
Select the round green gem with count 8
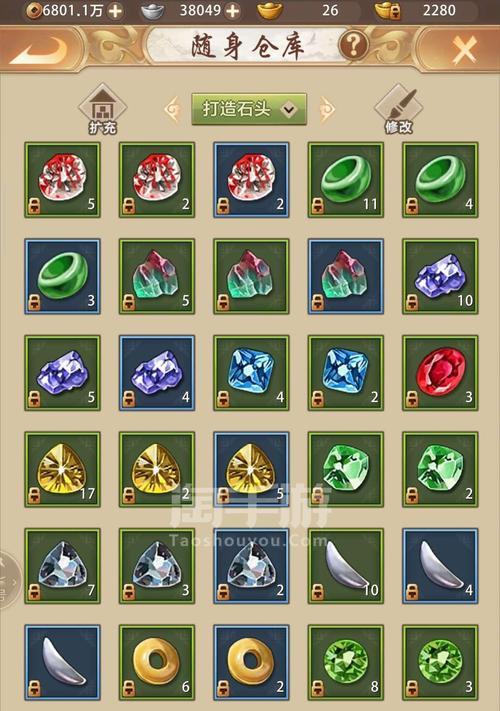point(346,662)
